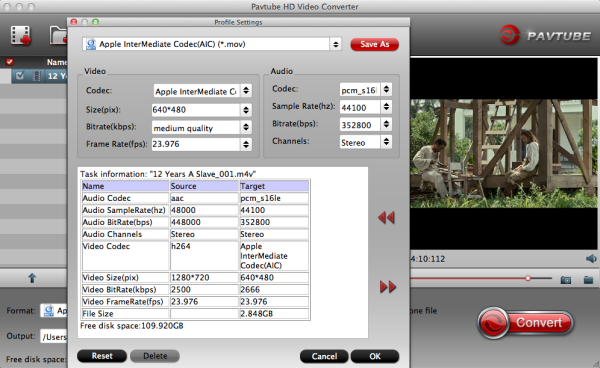
Task: Click the Name column header in task table
Action: click(x=126, y=186)
